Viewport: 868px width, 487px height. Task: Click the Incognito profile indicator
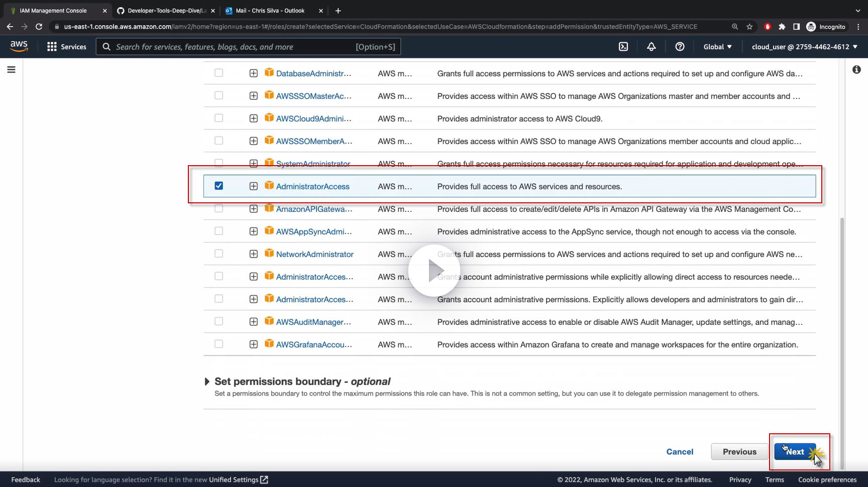click(826, 27)
